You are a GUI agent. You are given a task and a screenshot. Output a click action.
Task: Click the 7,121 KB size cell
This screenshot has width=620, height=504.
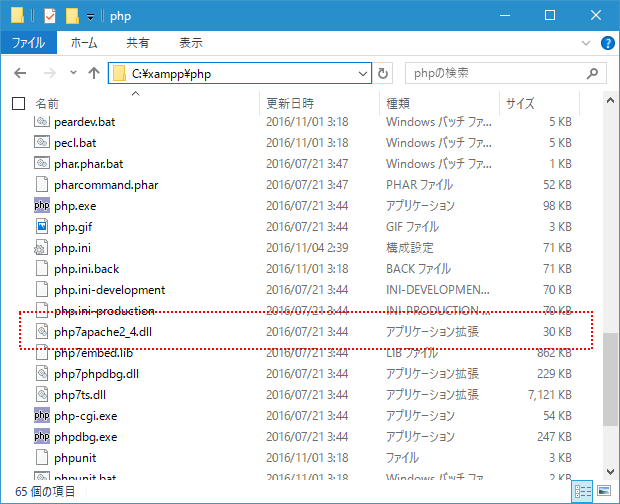coord(550,395)
